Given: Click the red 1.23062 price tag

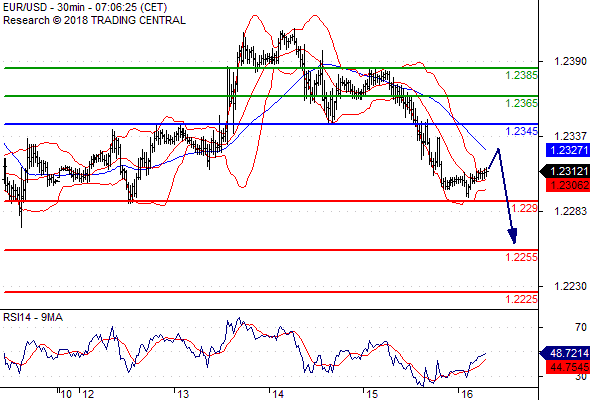Looking at the screenshot, I should tap(568, 185).
